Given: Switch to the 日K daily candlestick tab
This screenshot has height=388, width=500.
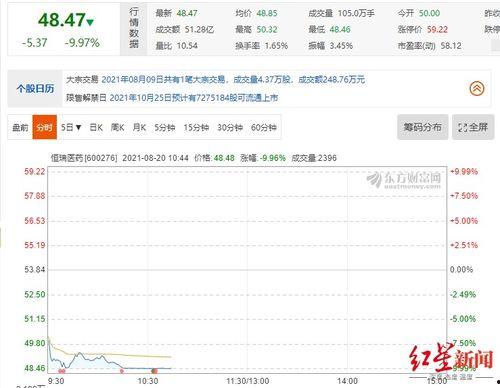Looking at the screenshot, I should coord(96,127).
